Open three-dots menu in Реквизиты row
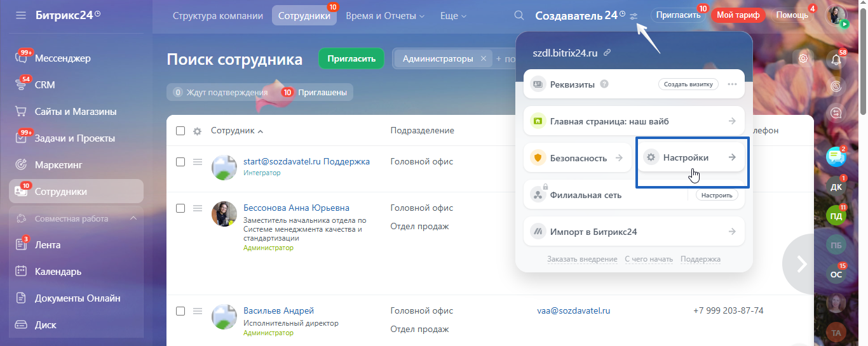Image resolution: width=868 pixels, height=346 pixels. pos(732,84)
